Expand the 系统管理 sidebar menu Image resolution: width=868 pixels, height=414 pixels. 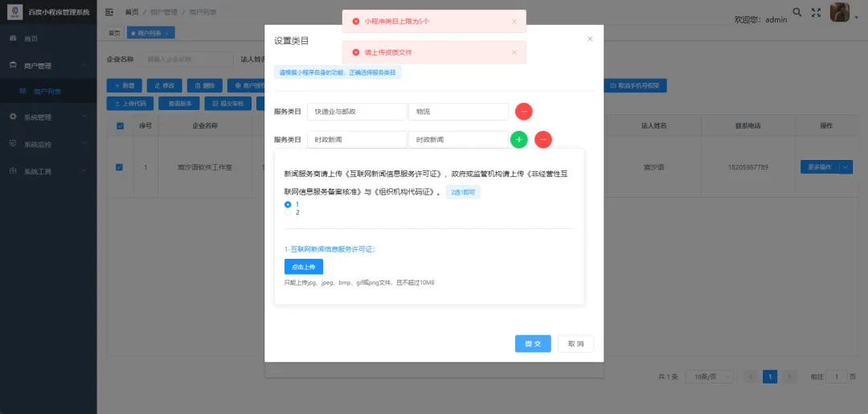[x=49, y=117]
